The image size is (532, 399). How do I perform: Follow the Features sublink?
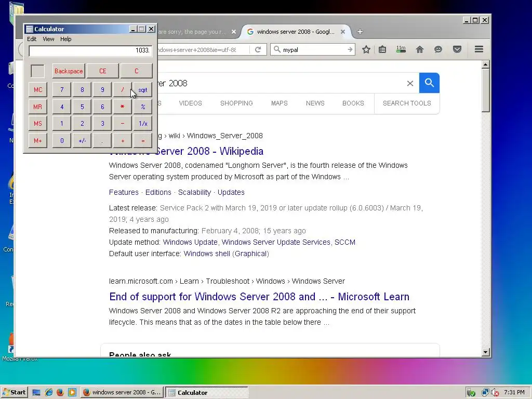click(124, 192)
